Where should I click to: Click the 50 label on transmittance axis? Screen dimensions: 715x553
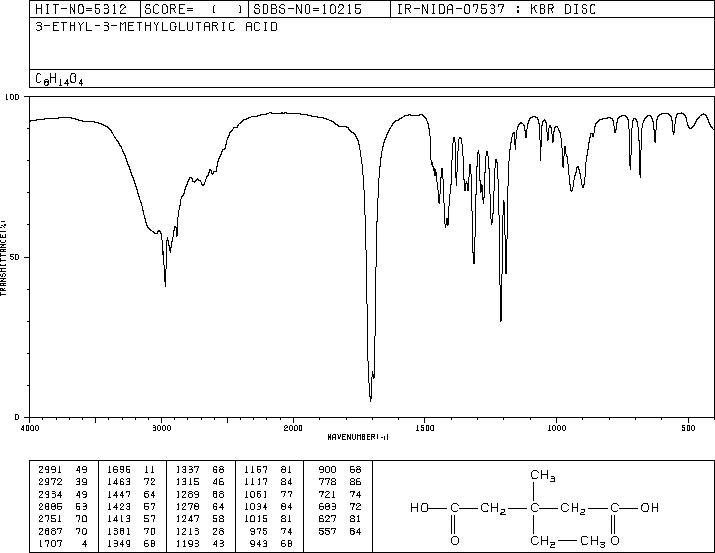[16, 257]
